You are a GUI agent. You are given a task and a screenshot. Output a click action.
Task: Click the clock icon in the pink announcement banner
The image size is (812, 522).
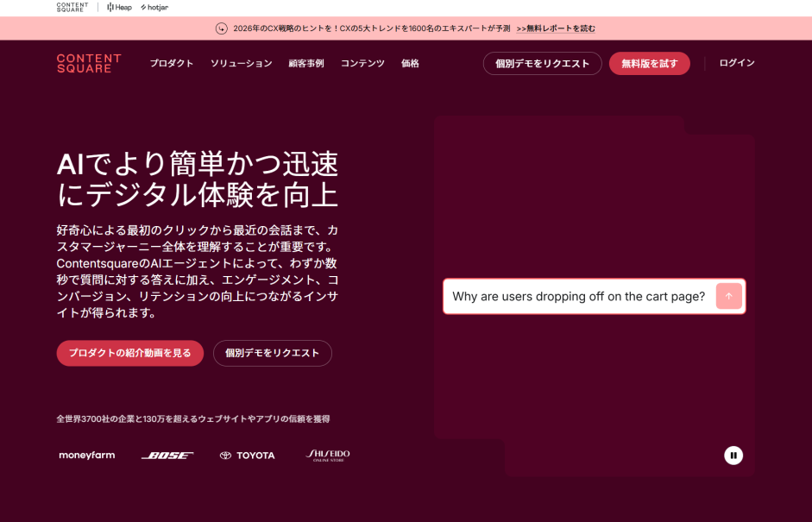[x=222, y=28]
